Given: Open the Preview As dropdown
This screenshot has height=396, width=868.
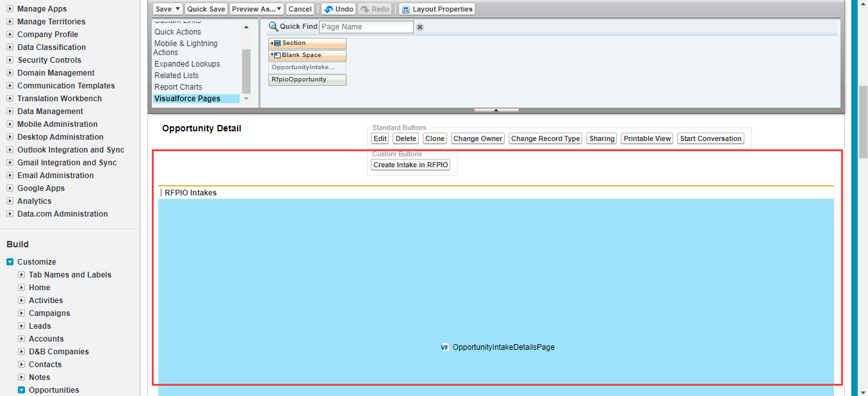Looking at the screenshot, I should pyautogui.click(x=257, y=9).
